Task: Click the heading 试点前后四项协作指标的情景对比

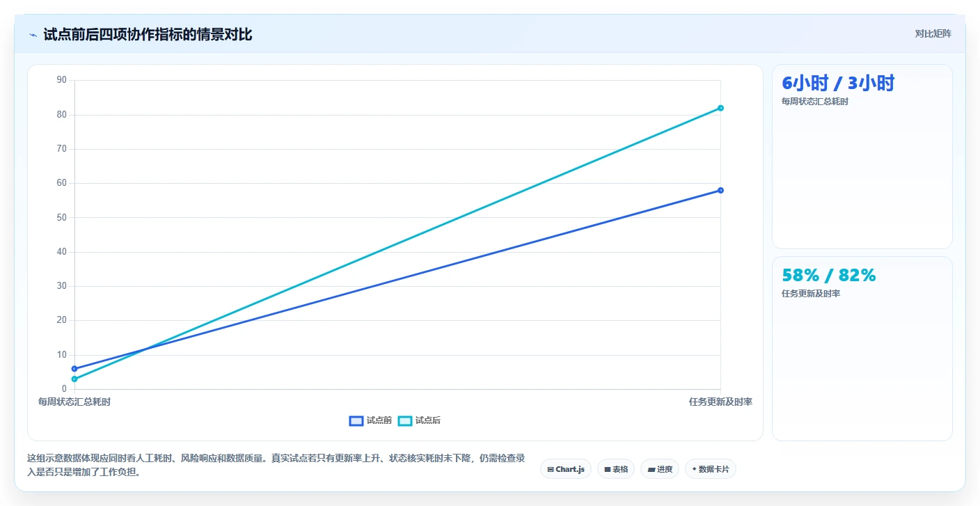Action: coord(148,34)
